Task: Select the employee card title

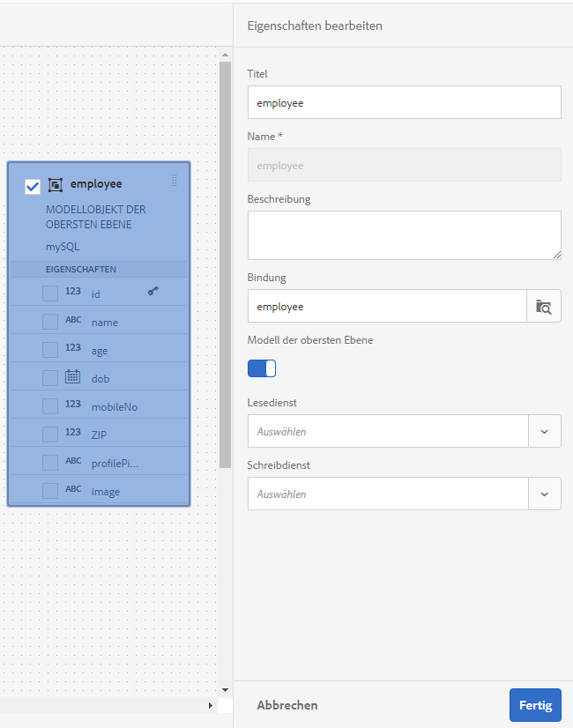Action: coord(96,184)
